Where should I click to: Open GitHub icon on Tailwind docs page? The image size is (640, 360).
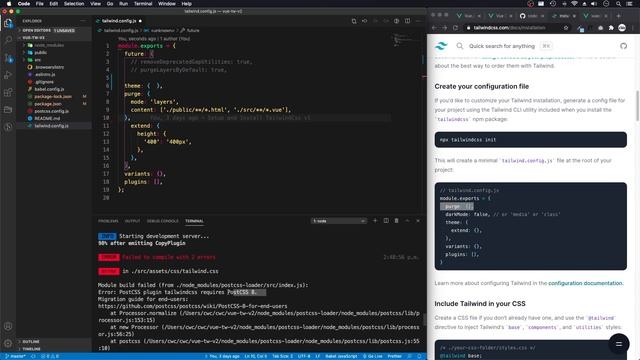click(x=623, y=46)
